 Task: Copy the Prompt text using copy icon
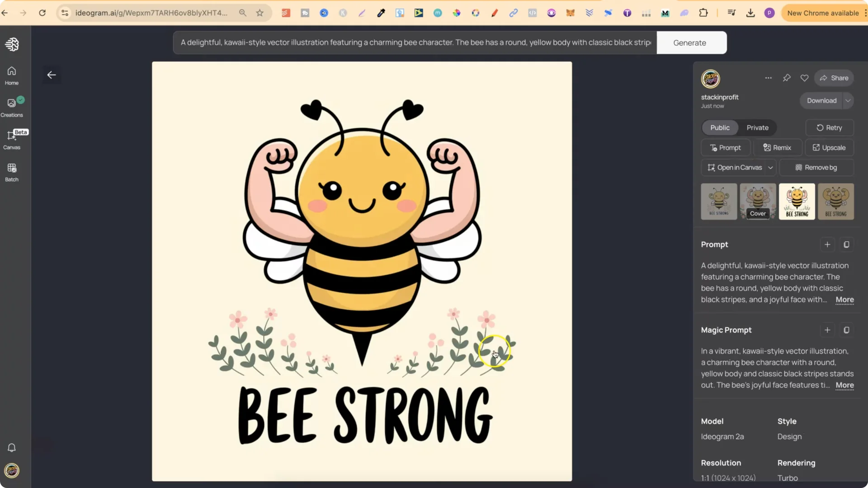[847, 244]
